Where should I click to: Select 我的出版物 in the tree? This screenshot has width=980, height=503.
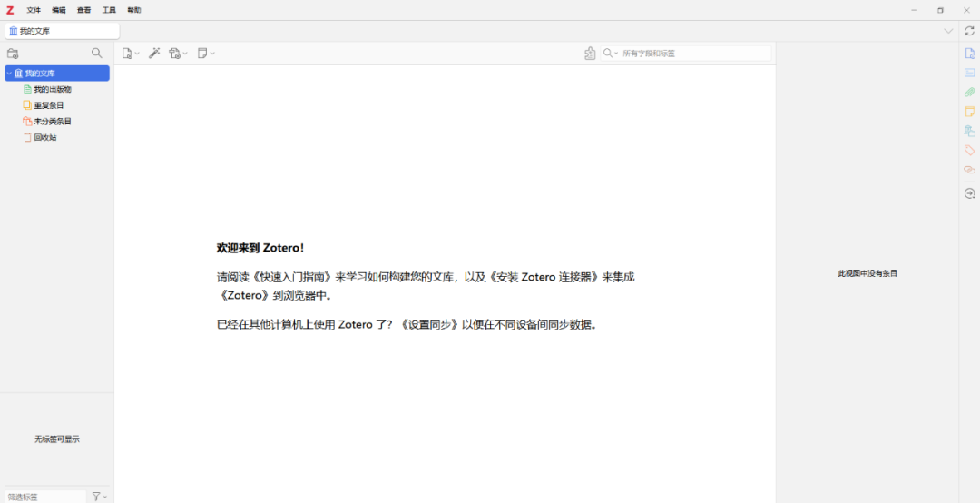pyautogui.click(x=53, y=90)
